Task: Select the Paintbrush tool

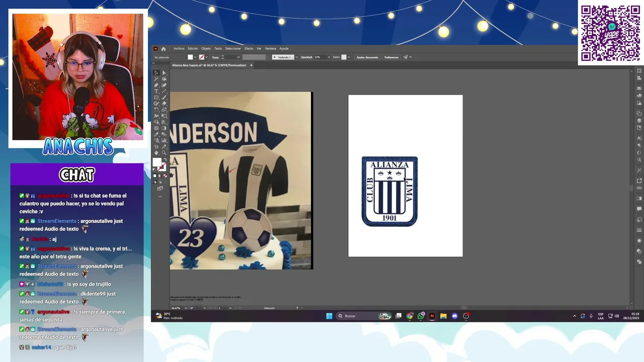Action: [x=164, y=97]
